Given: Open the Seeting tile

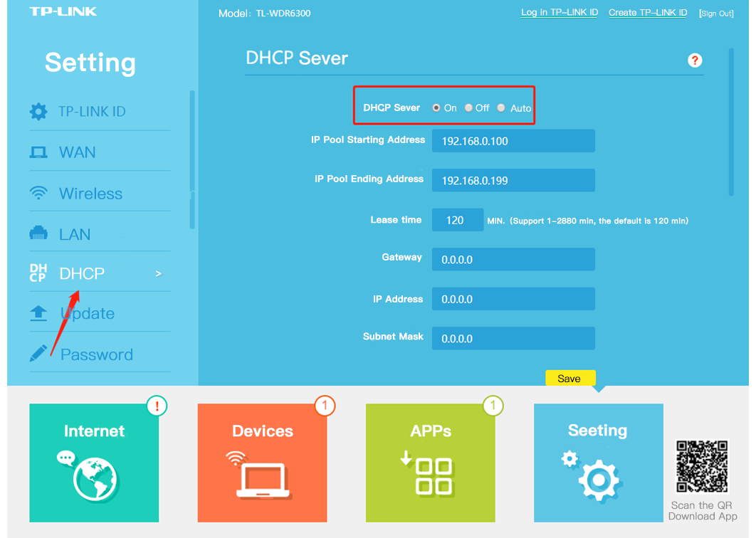Looking at the screenshot, I should tap(599, 463).
